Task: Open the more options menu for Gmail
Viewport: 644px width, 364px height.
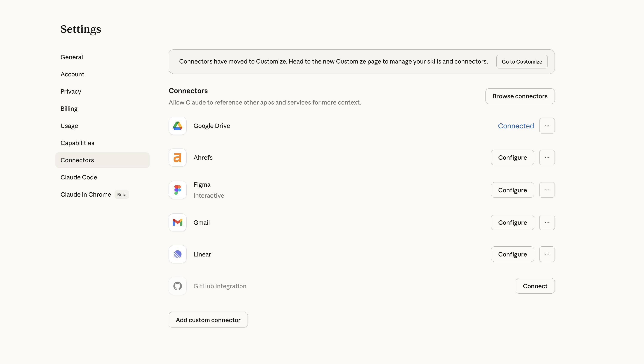Action: point(547,222)
